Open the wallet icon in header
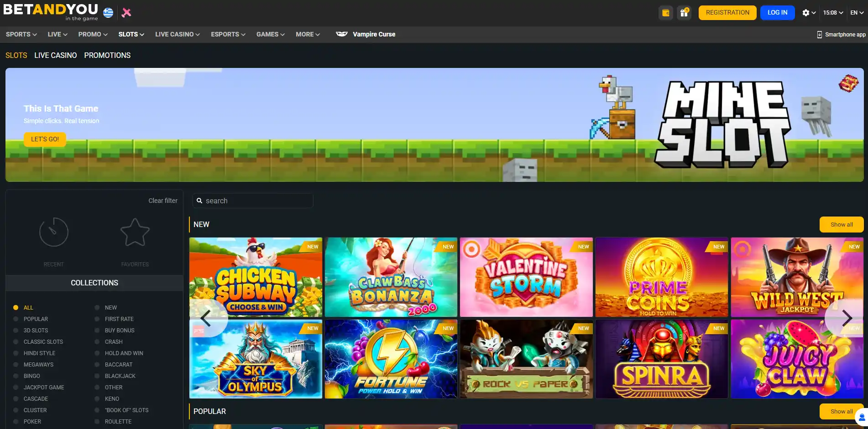 point(666,13)
